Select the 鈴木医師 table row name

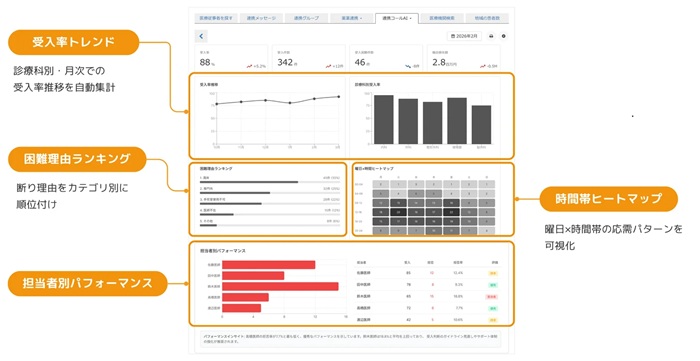(x=364, y=296)
